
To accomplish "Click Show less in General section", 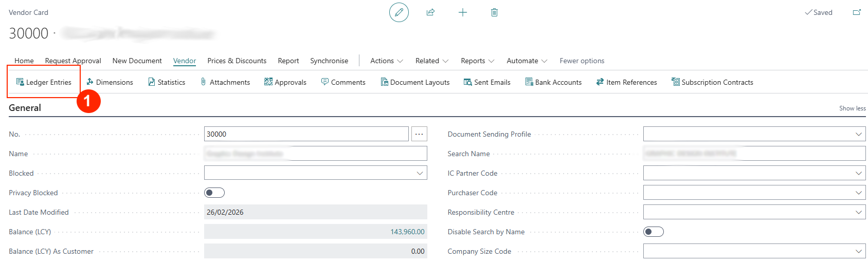I will [x=852, y=108].
